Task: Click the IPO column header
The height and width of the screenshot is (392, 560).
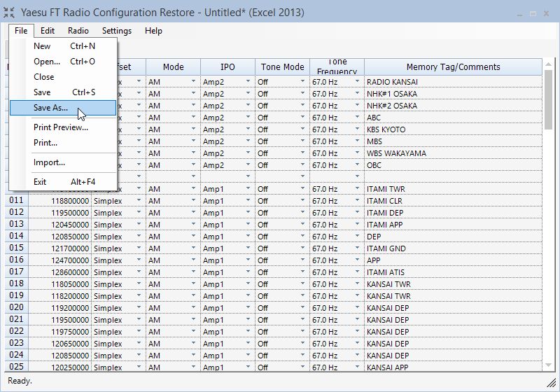Action: tap(227, 66)
